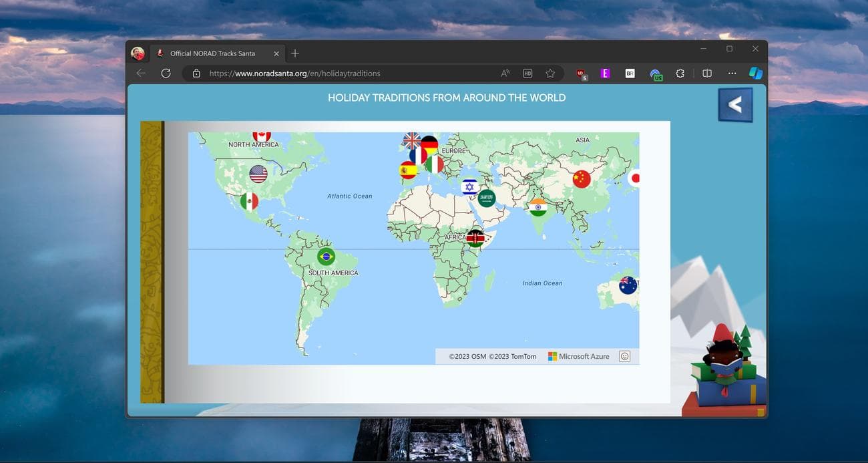Go back using the blue arrow button
868x463 pixels.
click(735, 104)
